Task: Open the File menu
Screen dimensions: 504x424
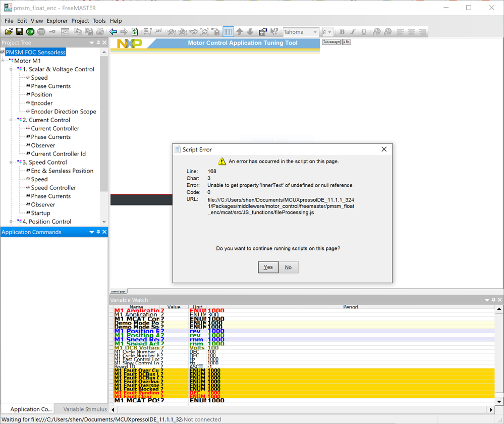Action: click(x=9, y=21)
